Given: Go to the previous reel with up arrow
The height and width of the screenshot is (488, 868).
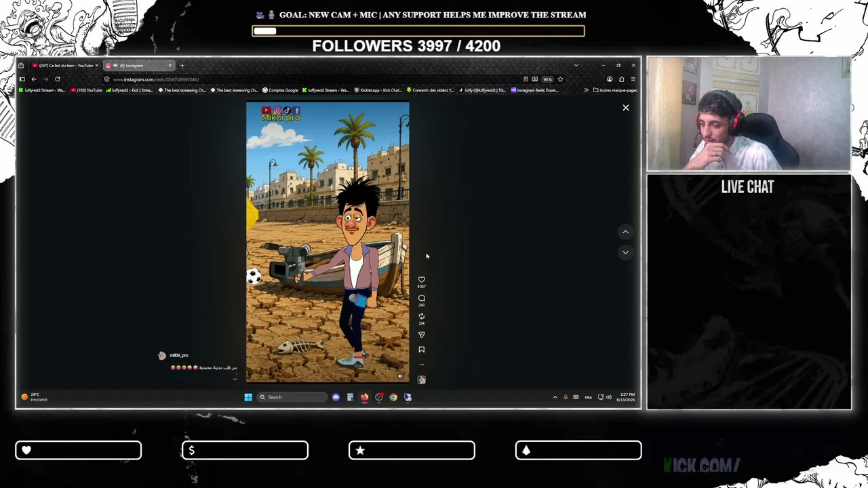Looking at the screenshot, I should 625,232.
